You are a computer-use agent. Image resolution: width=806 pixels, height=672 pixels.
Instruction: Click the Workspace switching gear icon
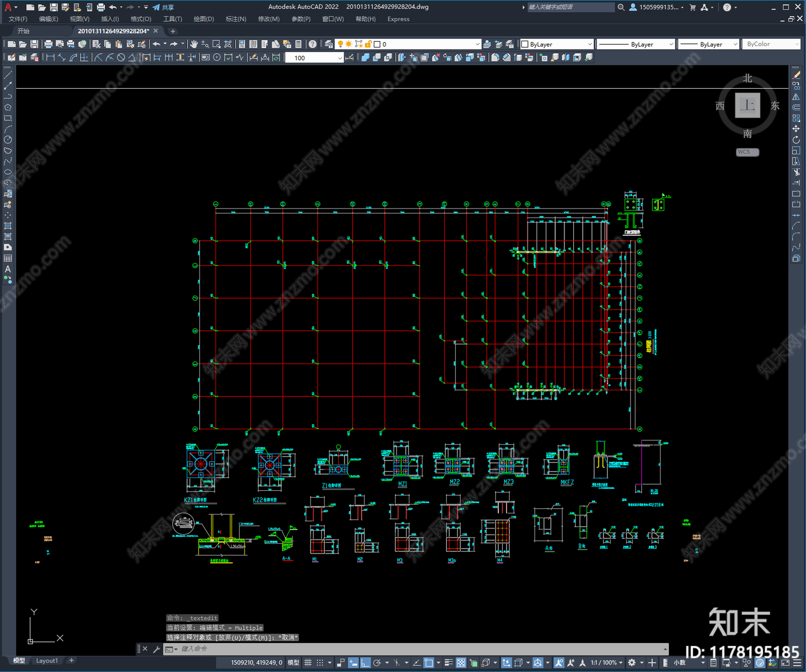tap(632, 662)
